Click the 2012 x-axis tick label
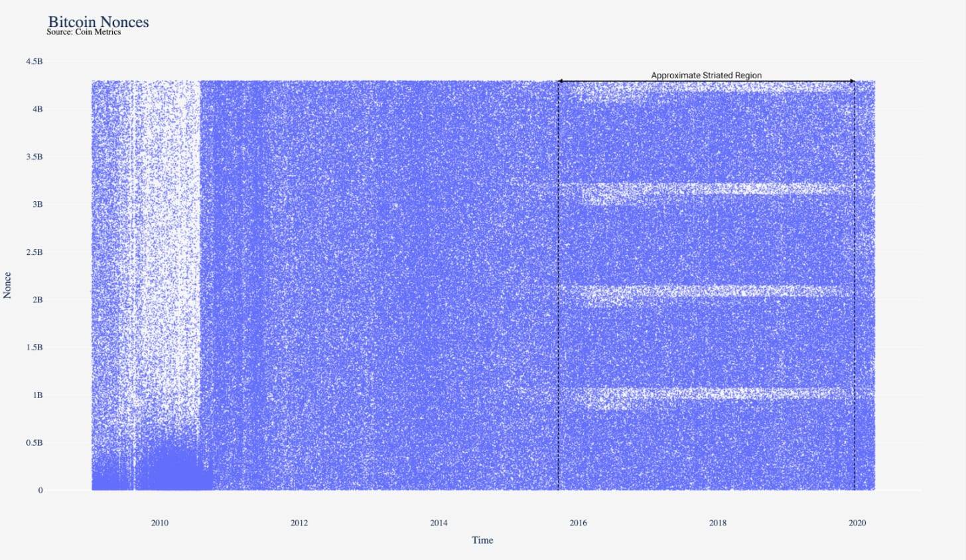 299,523
